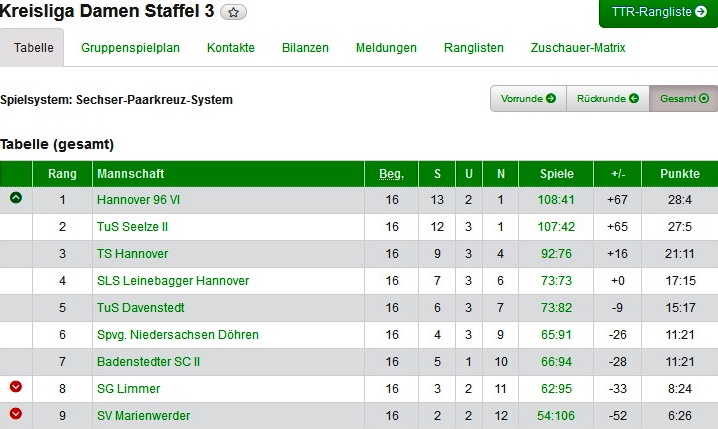Click the Beg. column header
Screen dimensions: 718x429
click(x=391, y=174)
